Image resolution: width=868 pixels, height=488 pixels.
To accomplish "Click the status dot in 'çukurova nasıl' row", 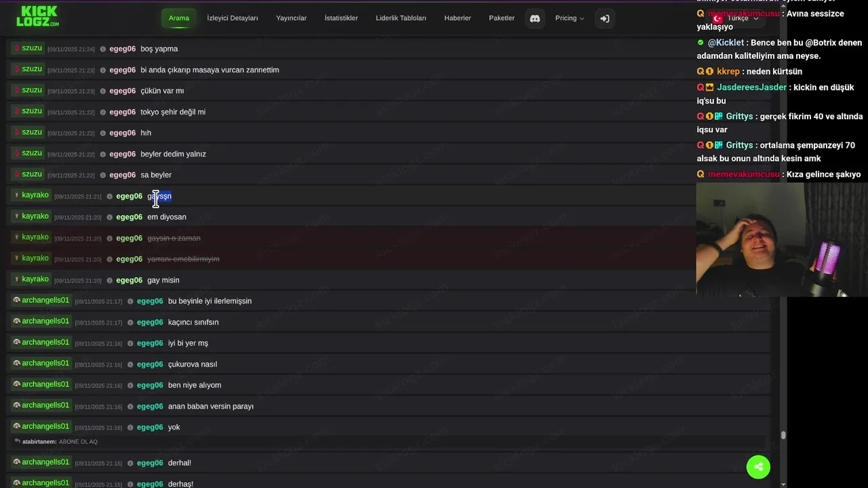I will (x=130, y=364).
